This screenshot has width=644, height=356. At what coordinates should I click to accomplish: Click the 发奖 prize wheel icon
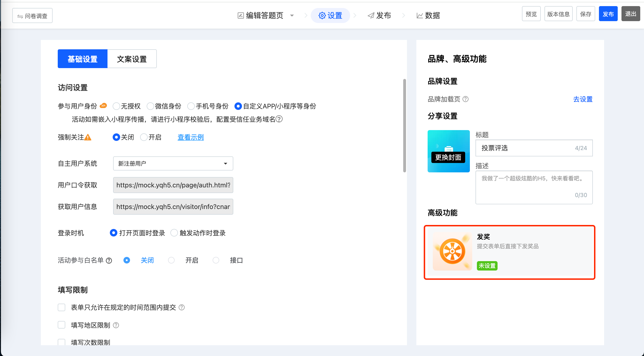pyautogui.click(x=452, y=252)
